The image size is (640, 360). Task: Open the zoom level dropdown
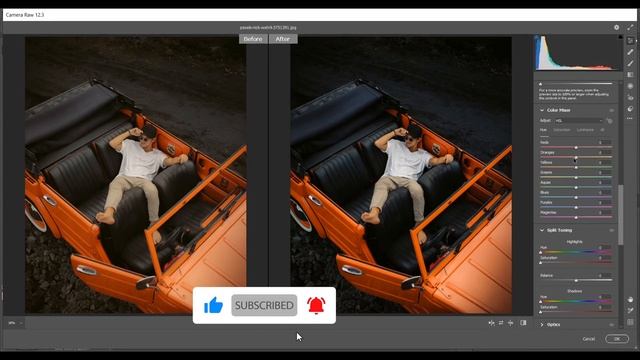[x=15, y=323]
